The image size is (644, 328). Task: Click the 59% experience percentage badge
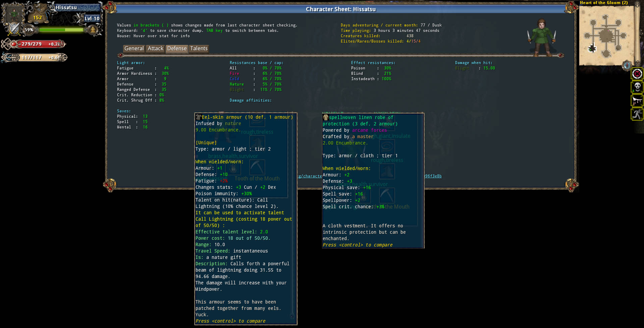tap(29, 30)
